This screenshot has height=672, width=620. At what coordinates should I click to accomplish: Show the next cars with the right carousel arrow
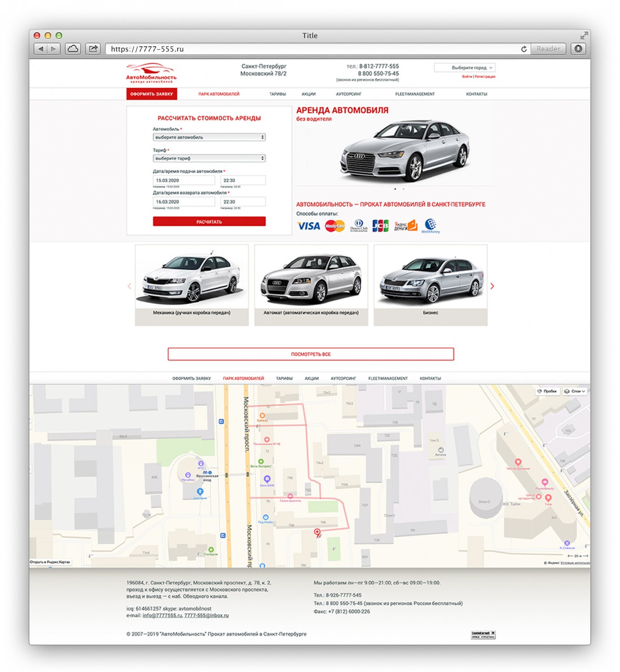(x=492, y=286)
